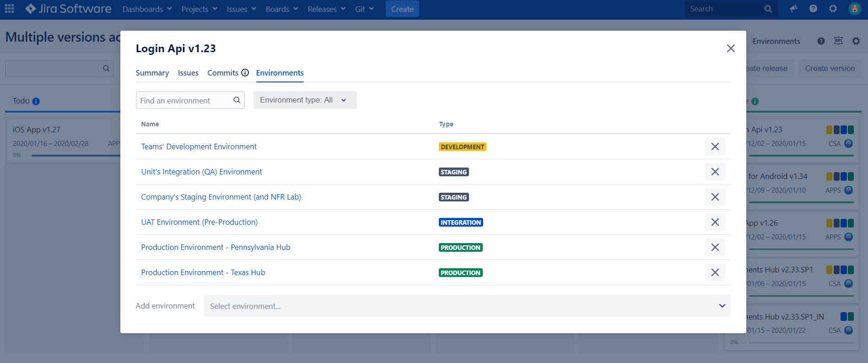The width and height of the screenshot is (868, 363).
Task: Focus the Find an environment input field
Action: point(185,100)
